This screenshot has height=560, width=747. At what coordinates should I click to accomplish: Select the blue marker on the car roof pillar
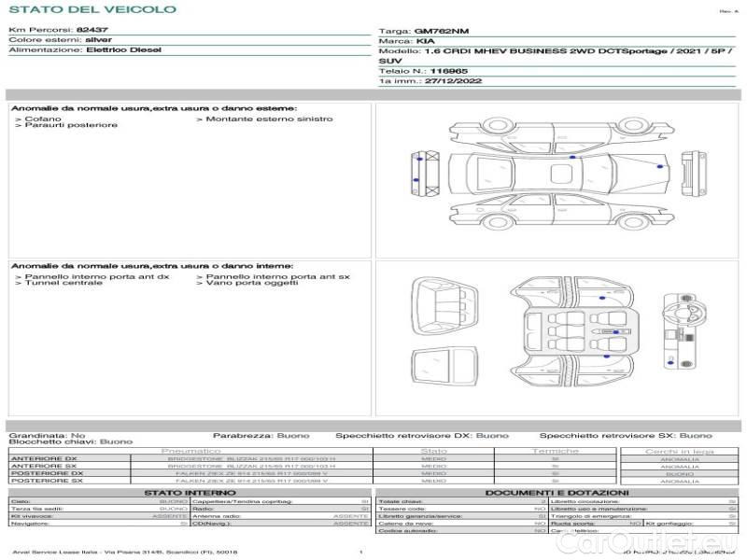(571, 158)
